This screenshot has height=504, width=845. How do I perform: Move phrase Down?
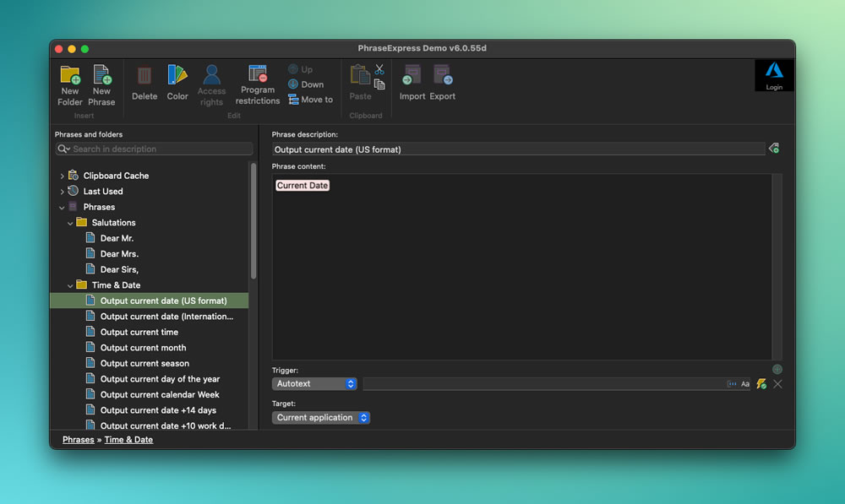(x=306, y=84)
